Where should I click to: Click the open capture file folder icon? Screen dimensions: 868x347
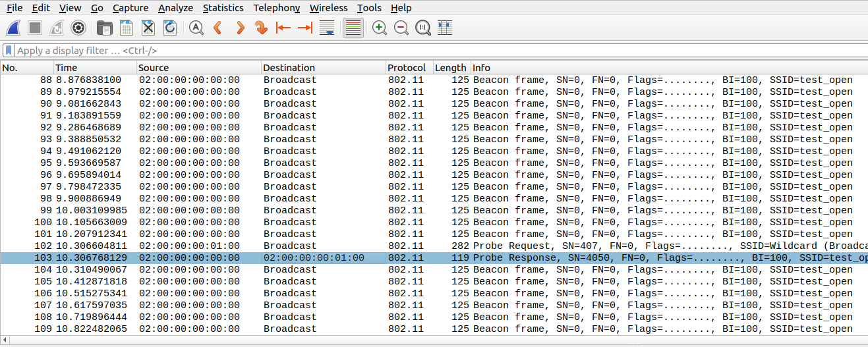(104, 28)
